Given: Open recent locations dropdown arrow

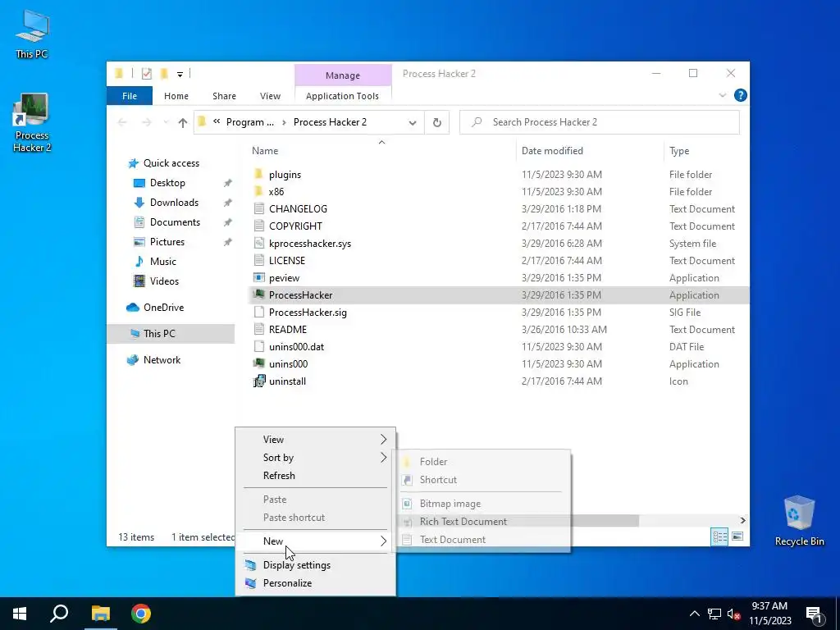Looking at the screenshot, I should tap(166, 123).
